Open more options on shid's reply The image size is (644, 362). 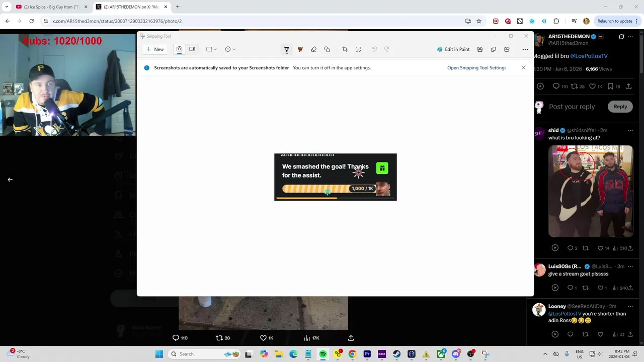click(630, 131)
